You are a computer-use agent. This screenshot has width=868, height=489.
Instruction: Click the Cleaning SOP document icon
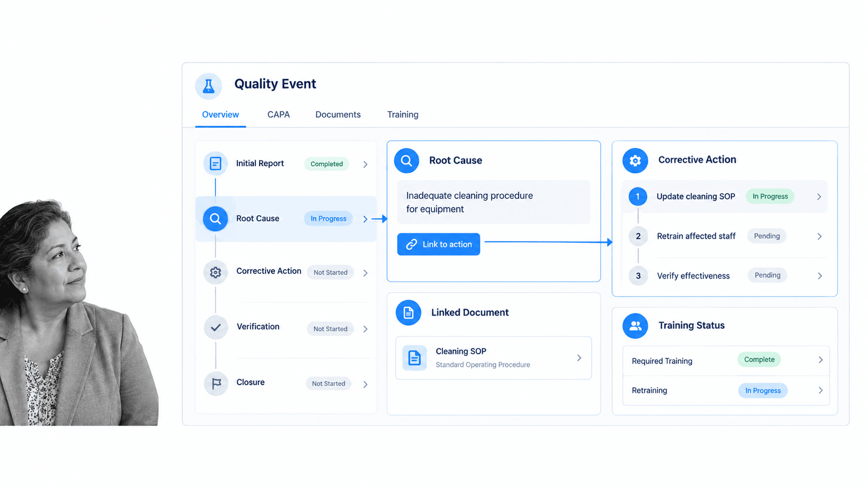tap(414, 358)
